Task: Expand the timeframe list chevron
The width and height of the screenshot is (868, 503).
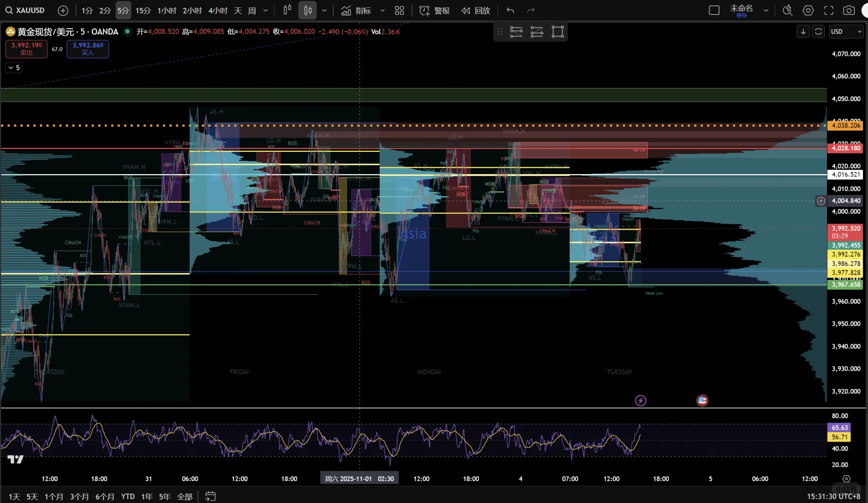Action: click(x=266, y=10)
